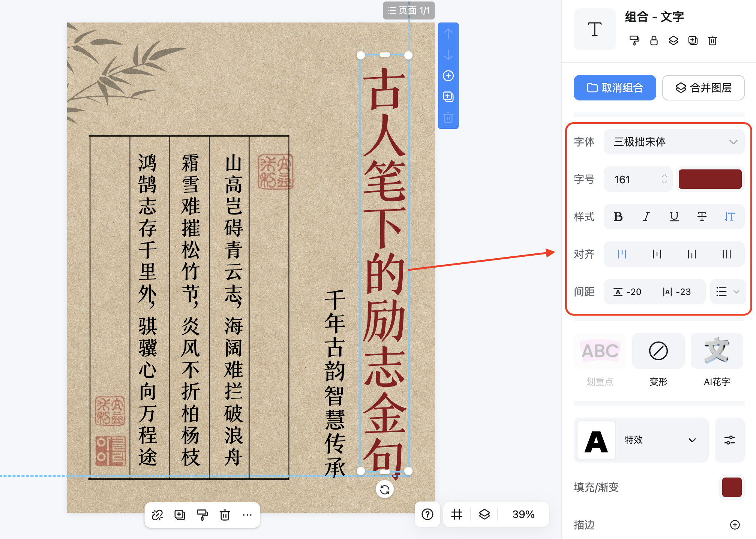Delete group via trash icon in panel header
The width and height of the screenshot is (756, 539).
tap(712, 41)
